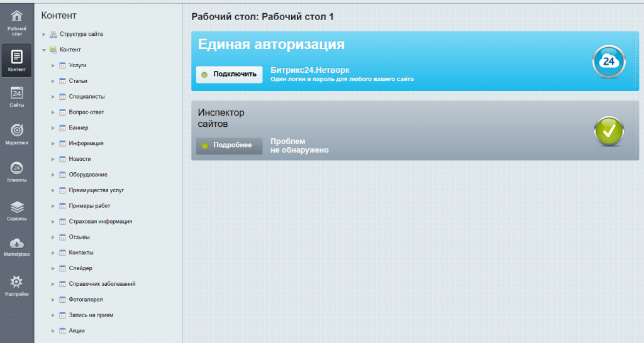Open the Marketplace sidebar section
Image resolution: width=644 pixels, height=343 pixels.
(17, 247)
